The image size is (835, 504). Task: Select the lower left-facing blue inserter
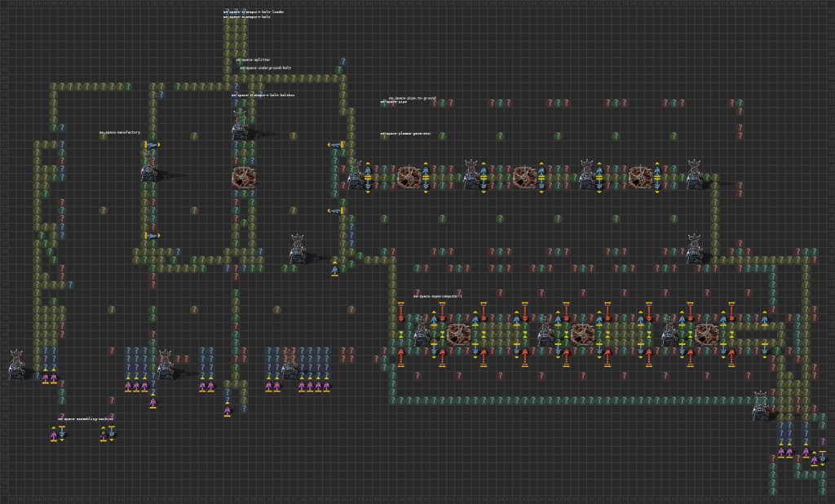pos(336,211)
